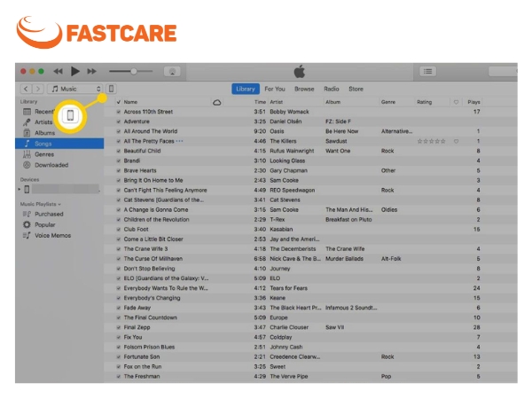Viewport: 532px width, 399px height.
Task: Open the AirPlay output icon
Action: [x=172, y=72]
